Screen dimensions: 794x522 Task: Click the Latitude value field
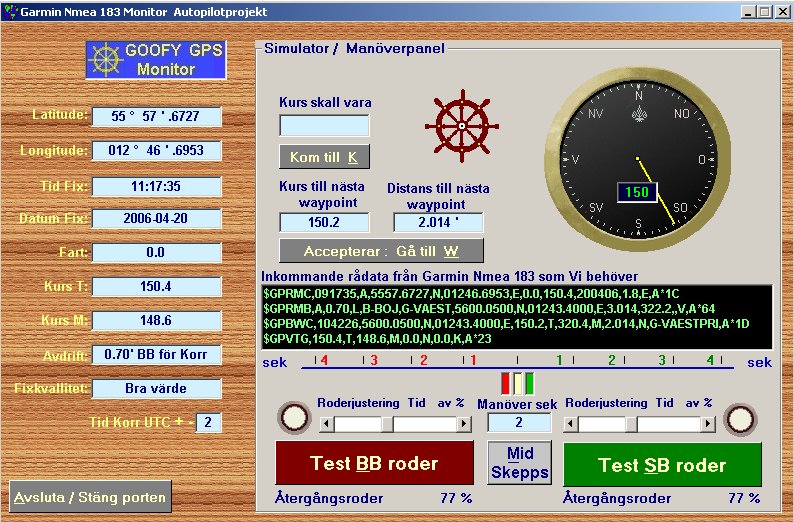point(156,116)
